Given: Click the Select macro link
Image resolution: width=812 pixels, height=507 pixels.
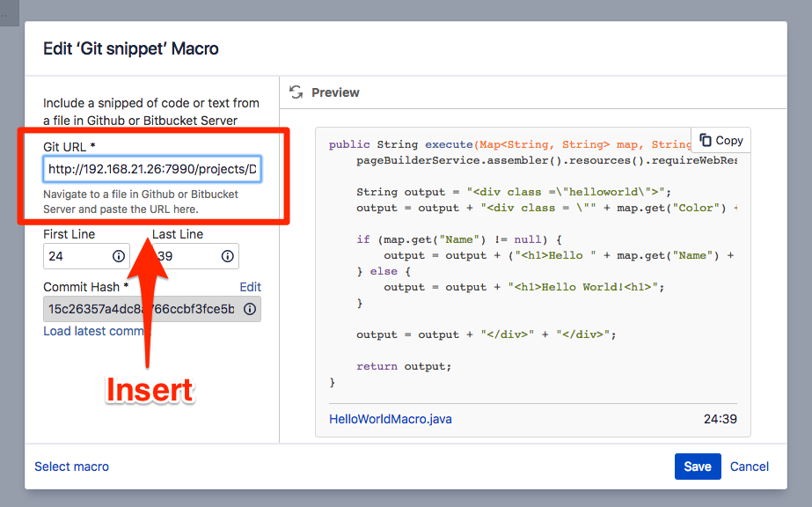Looking at the screenshot, I should [71, 467].
